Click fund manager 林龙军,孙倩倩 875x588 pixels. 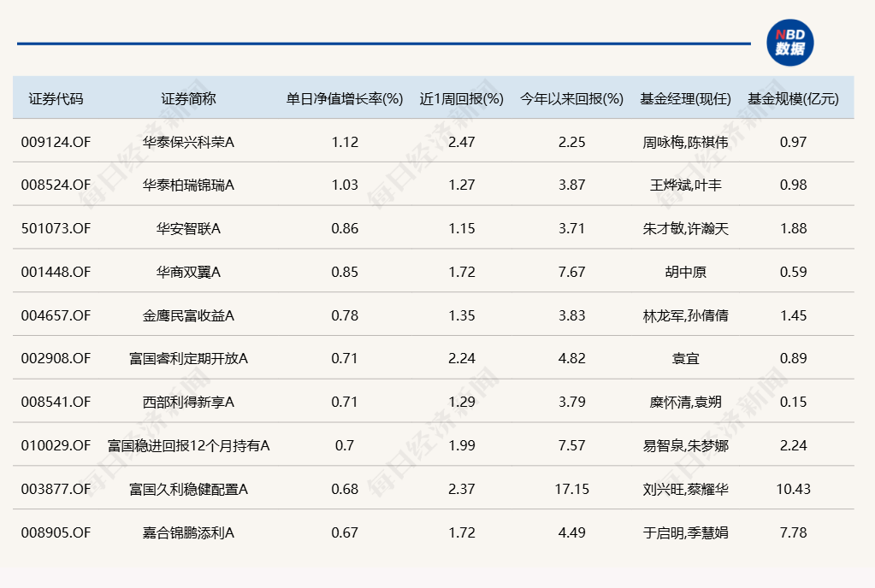tap(685, 315)
